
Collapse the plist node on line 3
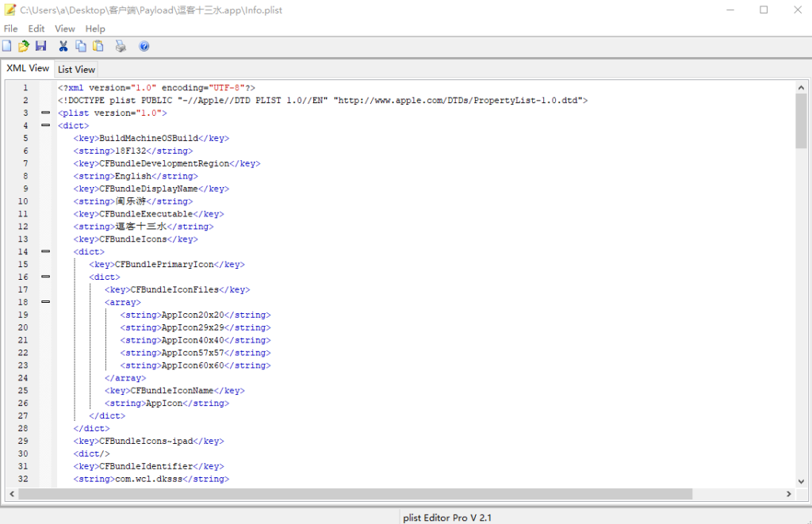tap(45, 113)
